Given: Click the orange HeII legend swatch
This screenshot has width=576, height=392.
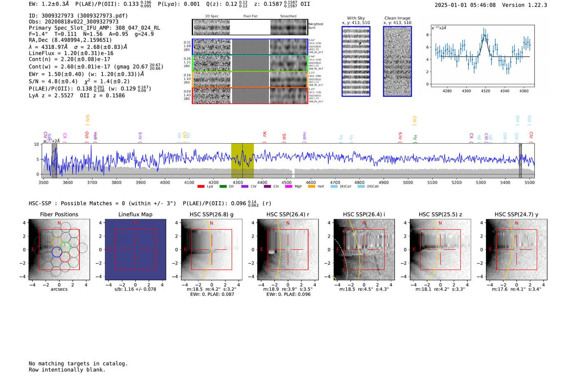Looking at the screenshot, I should 311,186.
